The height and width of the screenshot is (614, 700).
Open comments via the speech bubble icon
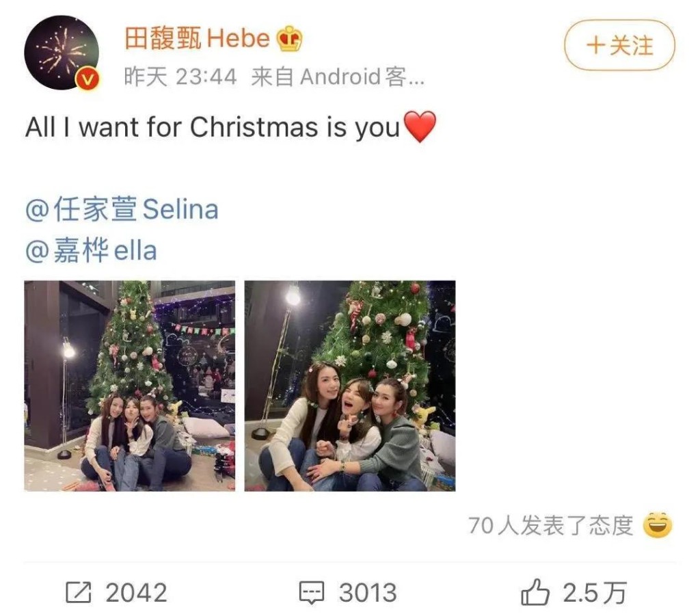click(x=311, y=593)
